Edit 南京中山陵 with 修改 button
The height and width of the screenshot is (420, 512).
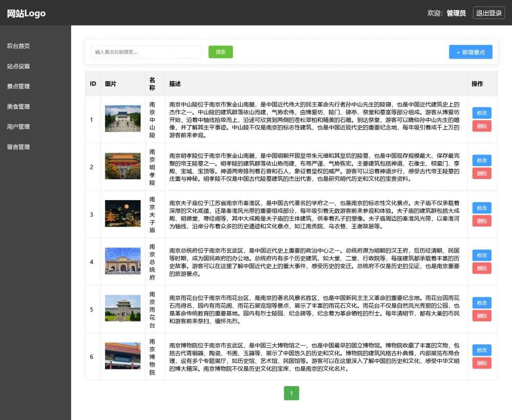coord(481,113)
